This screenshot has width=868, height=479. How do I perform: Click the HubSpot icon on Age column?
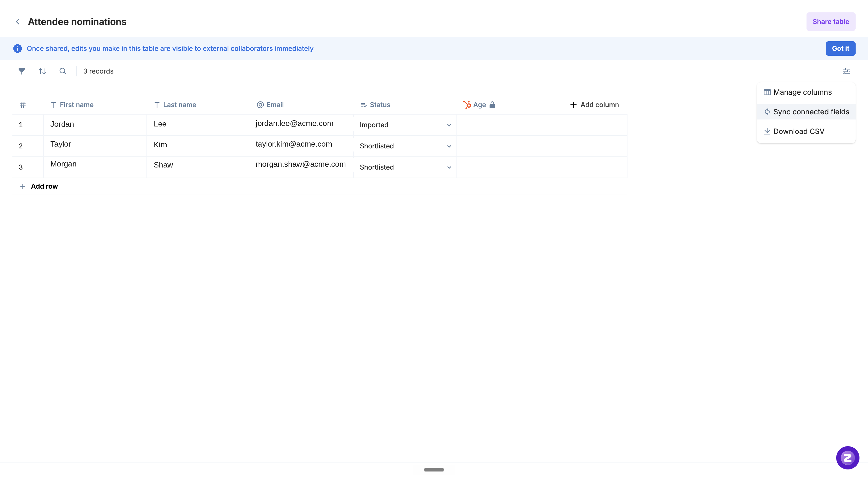pyautogui.click(x=467, y=105)
